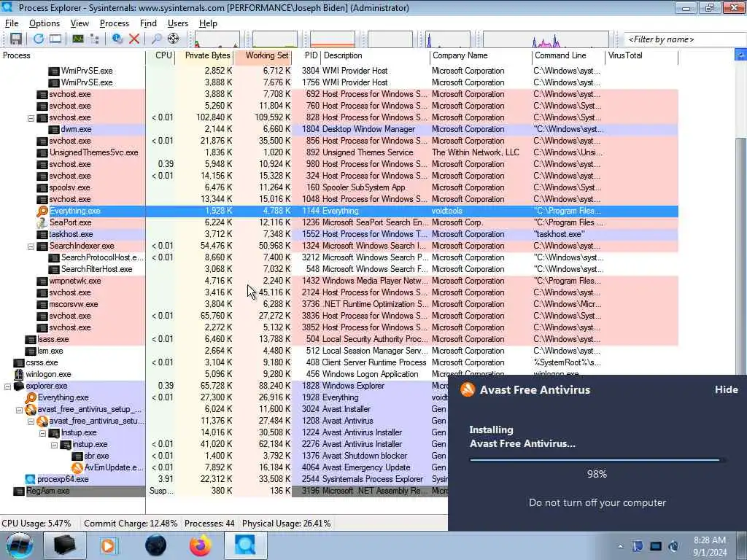Show hidden system tray icons

click(620, 546)
